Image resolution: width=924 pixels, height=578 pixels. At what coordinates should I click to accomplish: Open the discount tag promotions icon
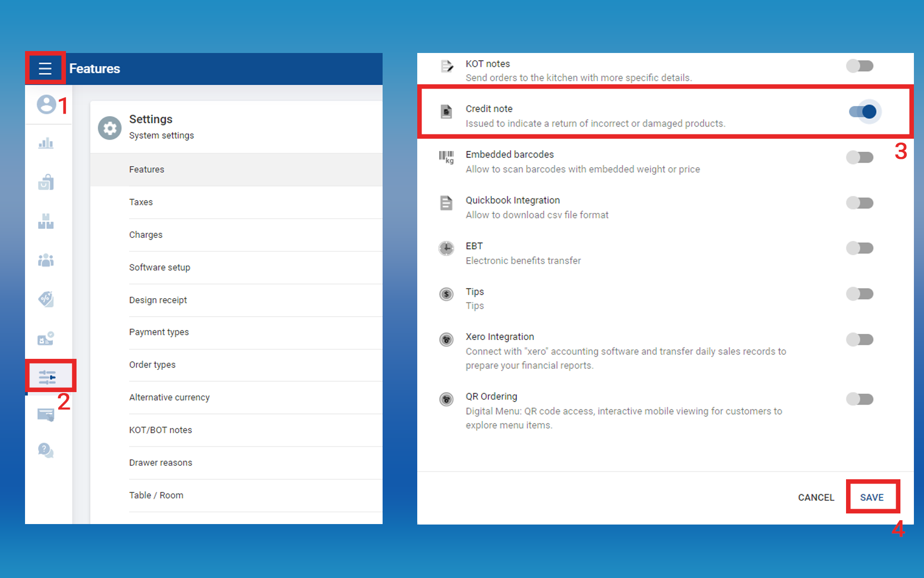46,299
